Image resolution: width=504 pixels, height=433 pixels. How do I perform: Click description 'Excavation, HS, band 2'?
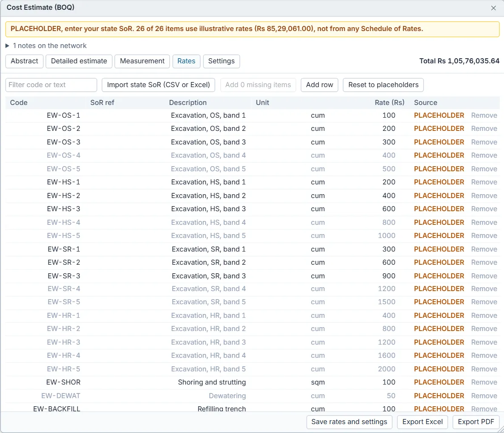coord(208,195)
